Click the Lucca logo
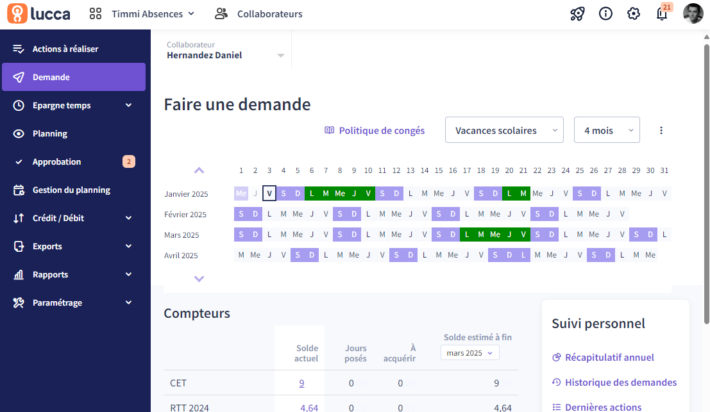 pos(39,14)
